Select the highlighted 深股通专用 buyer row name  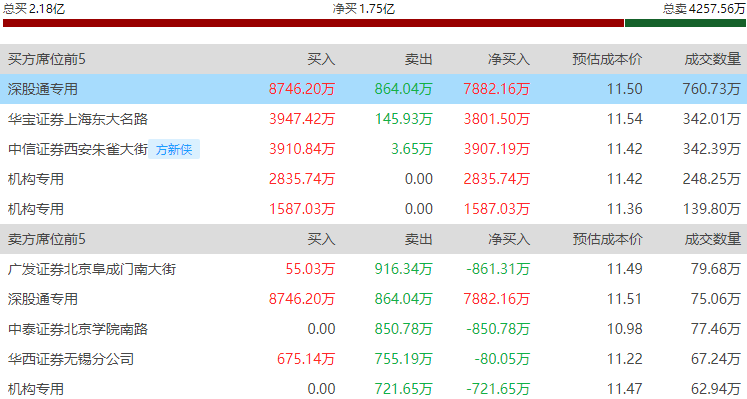pos(43,89)
